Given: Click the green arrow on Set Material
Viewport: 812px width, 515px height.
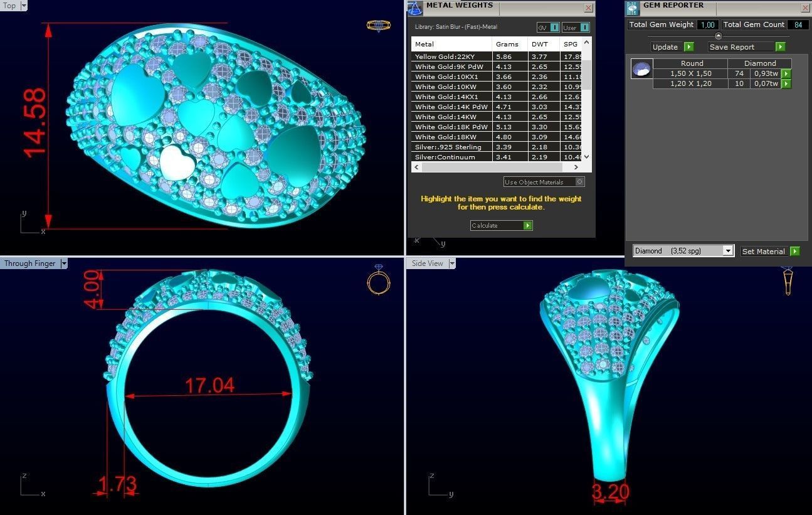Looking at the screenshot, I should [x=794, y=251].
